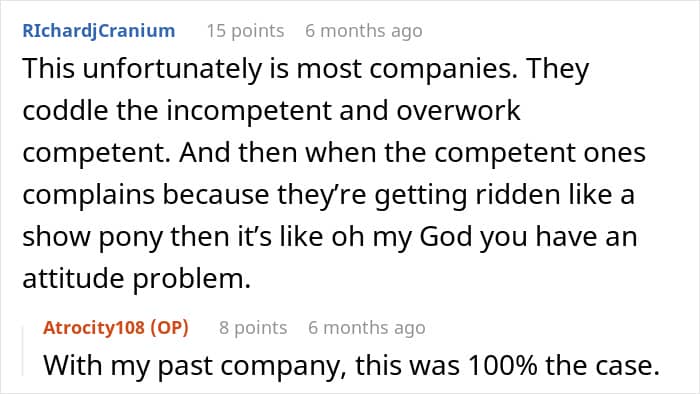Click 'And then when the competent ones' text
Viewport: 700px width, 394px height.
[x=412, y=153]
